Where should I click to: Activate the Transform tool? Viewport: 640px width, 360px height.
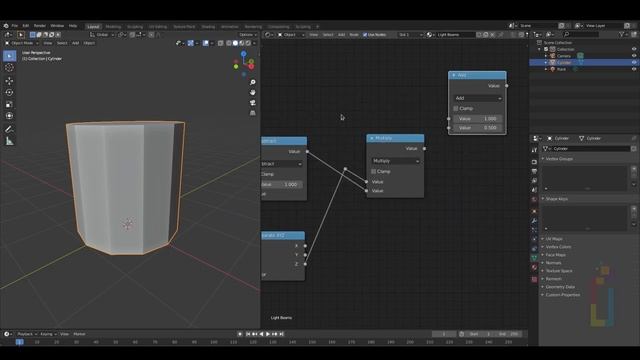[9, 116]
